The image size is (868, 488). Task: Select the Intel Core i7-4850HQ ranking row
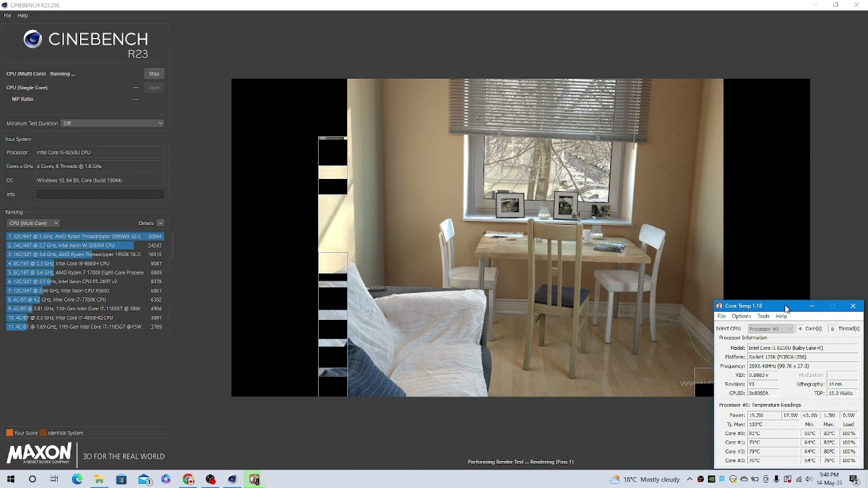(85, 318)
